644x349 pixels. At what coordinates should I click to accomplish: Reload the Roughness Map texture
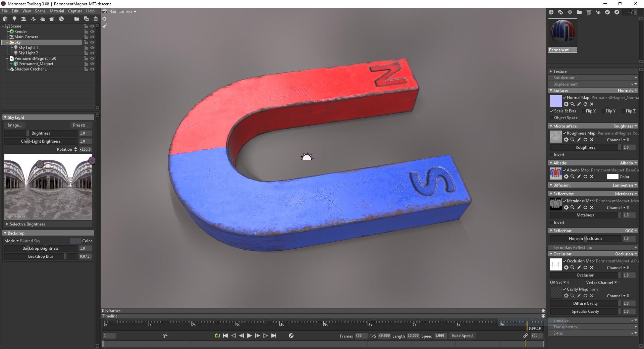tap(585, 140)
